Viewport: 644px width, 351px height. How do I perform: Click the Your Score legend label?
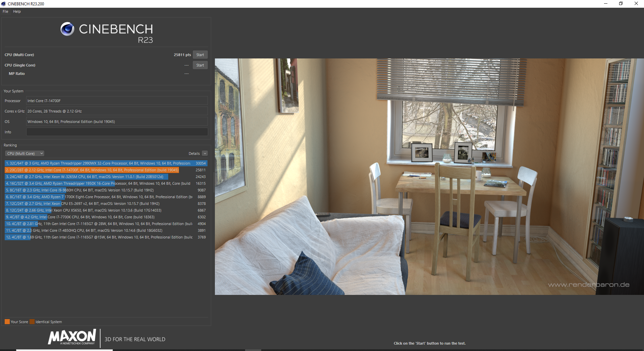tap(19, 322)
